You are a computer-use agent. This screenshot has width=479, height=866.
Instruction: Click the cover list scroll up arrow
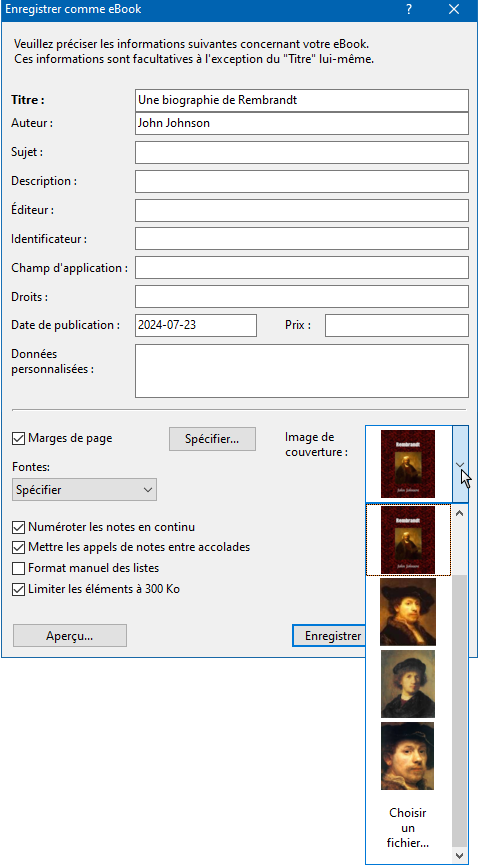click(x=459, y=512)
